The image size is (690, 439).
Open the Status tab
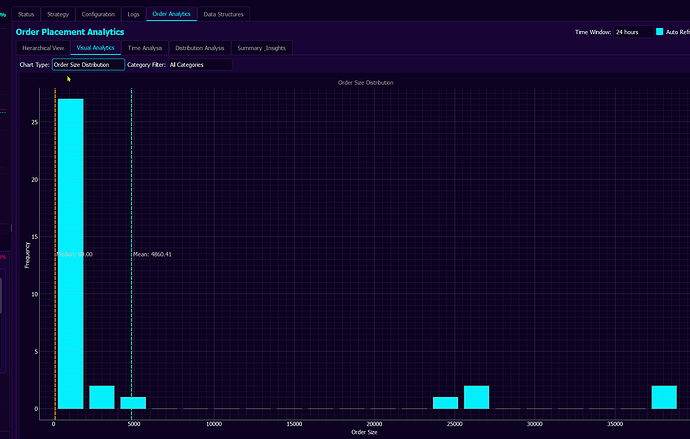[x=27, y=14]
